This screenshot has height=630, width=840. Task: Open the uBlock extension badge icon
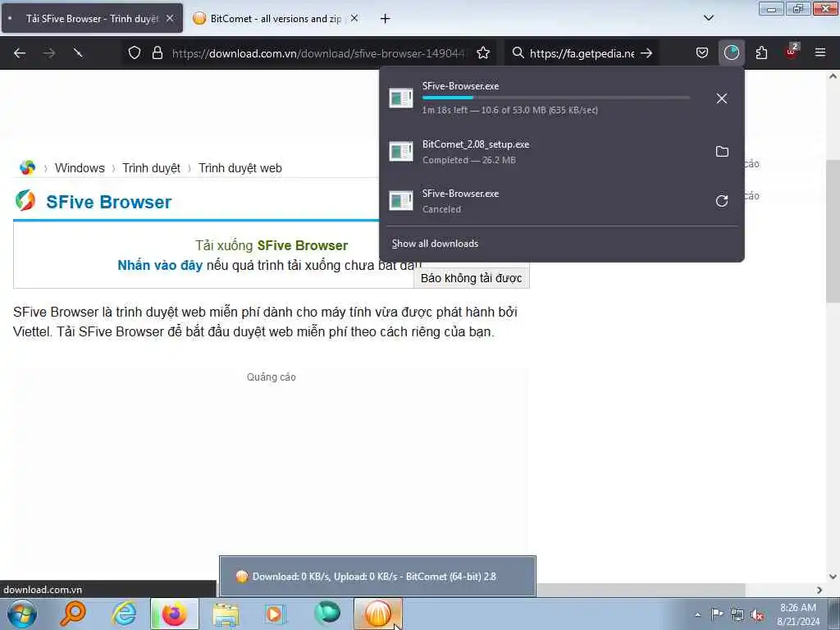coord(792,52)
